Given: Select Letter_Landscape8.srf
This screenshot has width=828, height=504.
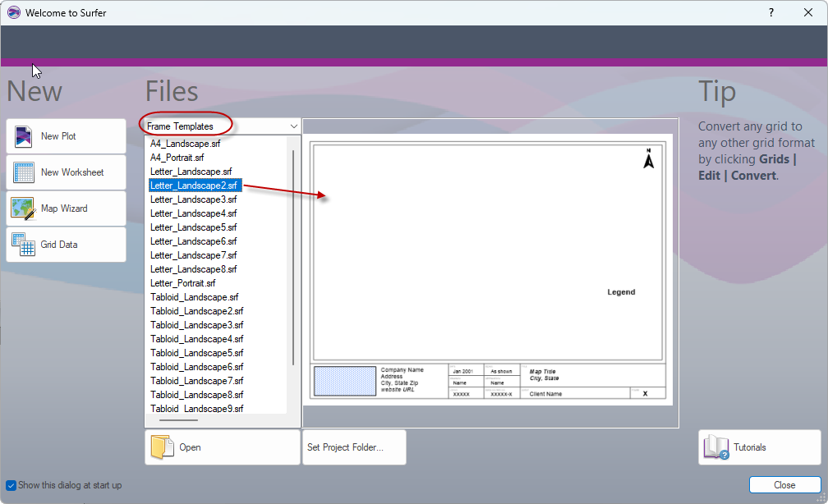Looking at the screenshot, I should click(x=193, y=269).
